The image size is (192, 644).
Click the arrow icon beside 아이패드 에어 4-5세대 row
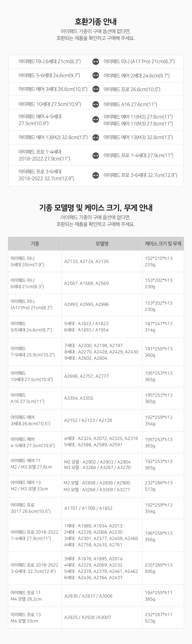95,120
